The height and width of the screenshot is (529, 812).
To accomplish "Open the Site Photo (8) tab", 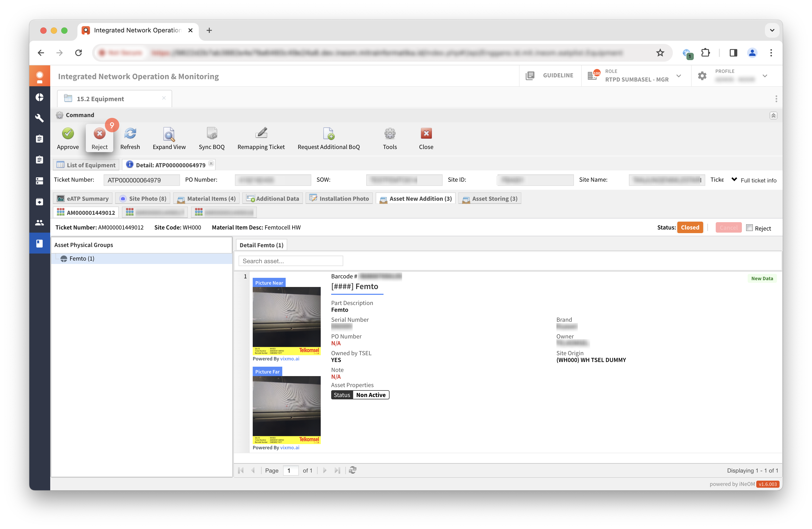I will point(143,198).
